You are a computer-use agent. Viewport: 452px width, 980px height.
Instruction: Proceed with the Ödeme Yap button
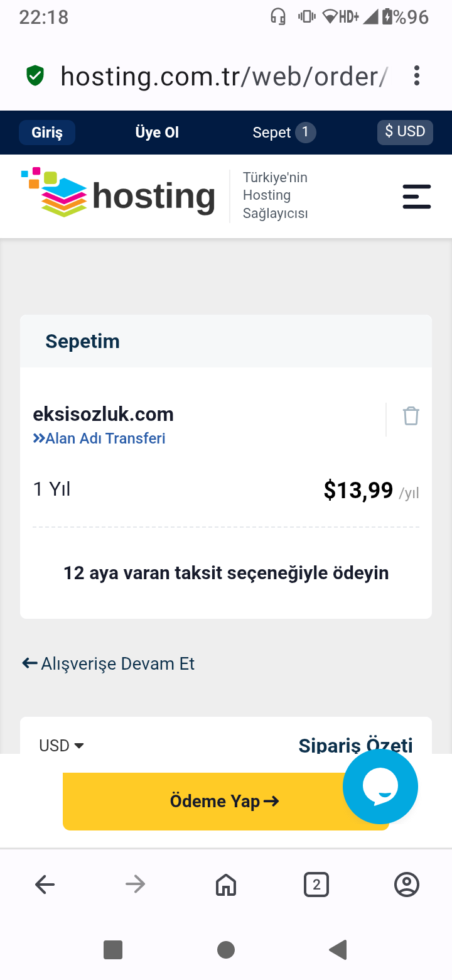click(226, 801)
